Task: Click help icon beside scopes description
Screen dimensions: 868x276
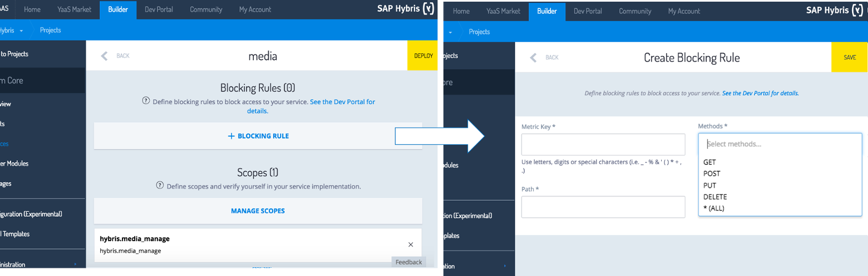Action: (x=160, y=185)
